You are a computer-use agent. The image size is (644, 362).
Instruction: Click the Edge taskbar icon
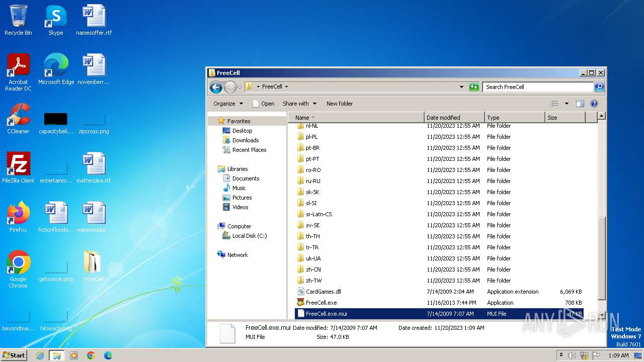pos(108,355)
